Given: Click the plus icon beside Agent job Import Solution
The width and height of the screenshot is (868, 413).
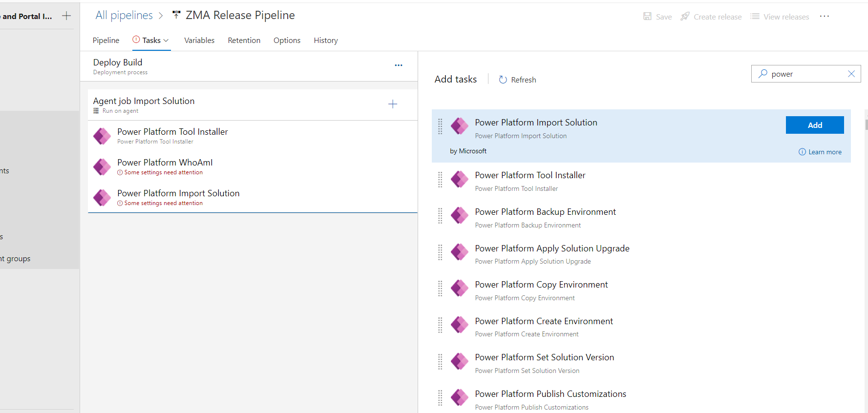Looking at the screenshot, I should 392,104.
